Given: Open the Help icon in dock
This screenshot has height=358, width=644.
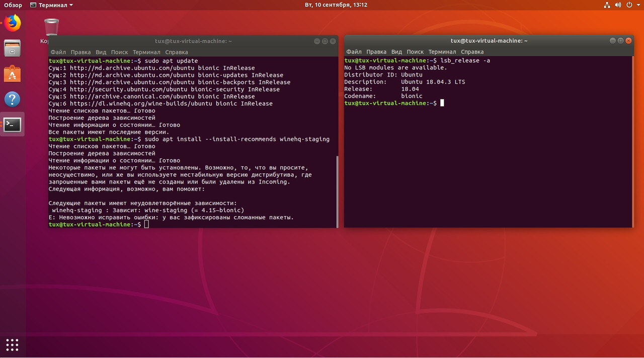Looking at the screenshot, I should (13, 99).
